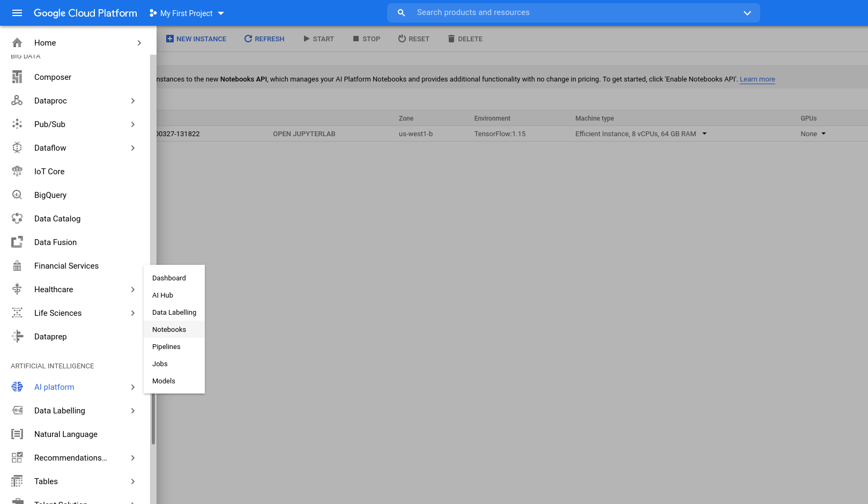Focus the Search products and resources field
The height and width of the screenshot is (504, 868).
[x=574, y=13]
